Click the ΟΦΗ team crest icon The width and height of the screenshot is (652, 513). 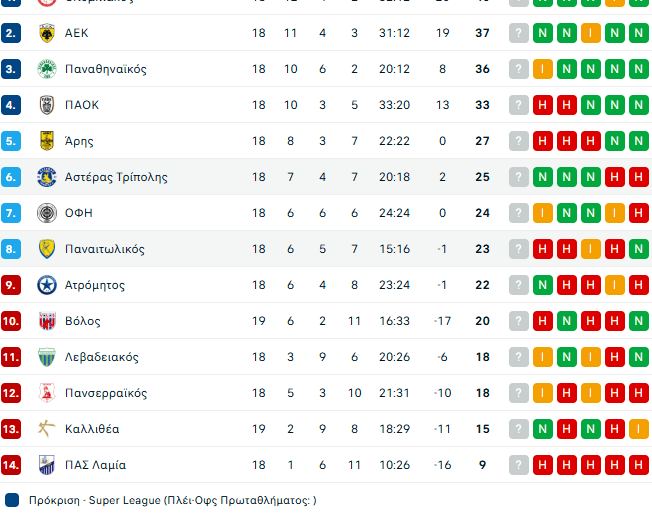coord(46,213)
